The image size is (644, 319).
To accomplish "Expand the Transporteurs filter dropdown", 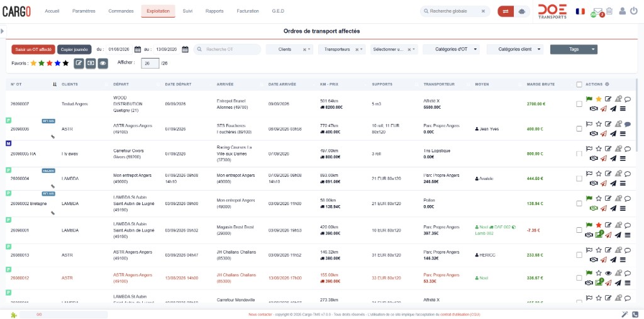I will [362, 49].
